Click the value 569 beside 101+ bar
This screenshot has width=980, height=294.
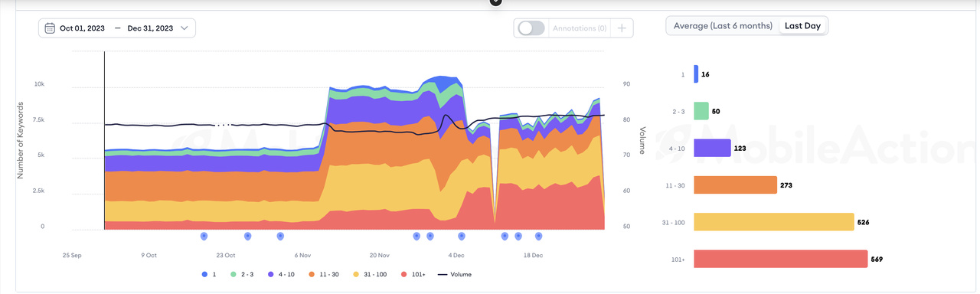[877, 260]
